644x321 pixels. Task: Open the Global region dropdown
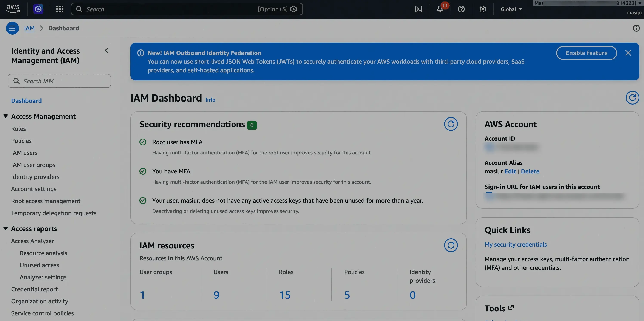(x=511, y=9)
